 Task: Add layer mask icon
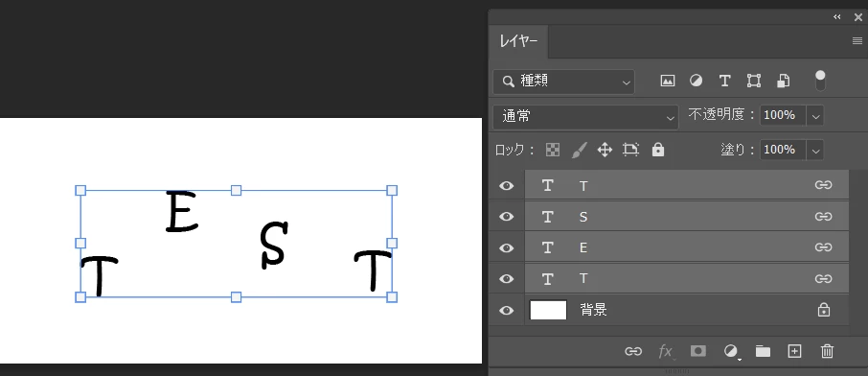pos(698,350)
